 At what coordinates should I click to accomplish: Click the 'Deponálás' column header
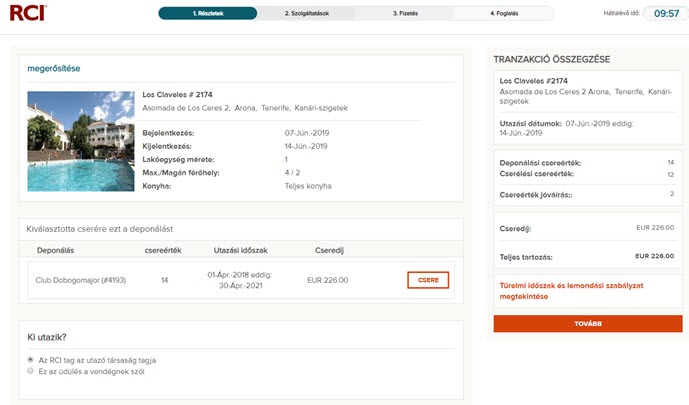tap(55, 250)
